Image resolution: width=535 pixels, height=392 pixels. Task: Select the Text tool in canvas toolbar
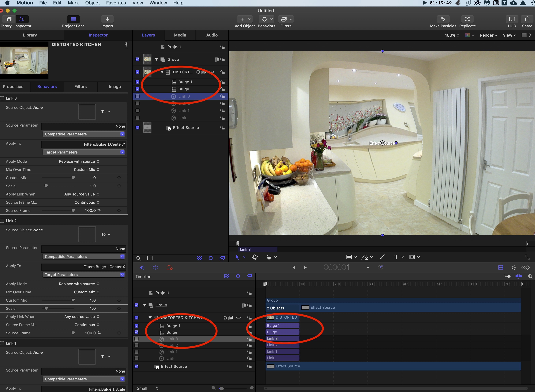click(x=396, y=257)
